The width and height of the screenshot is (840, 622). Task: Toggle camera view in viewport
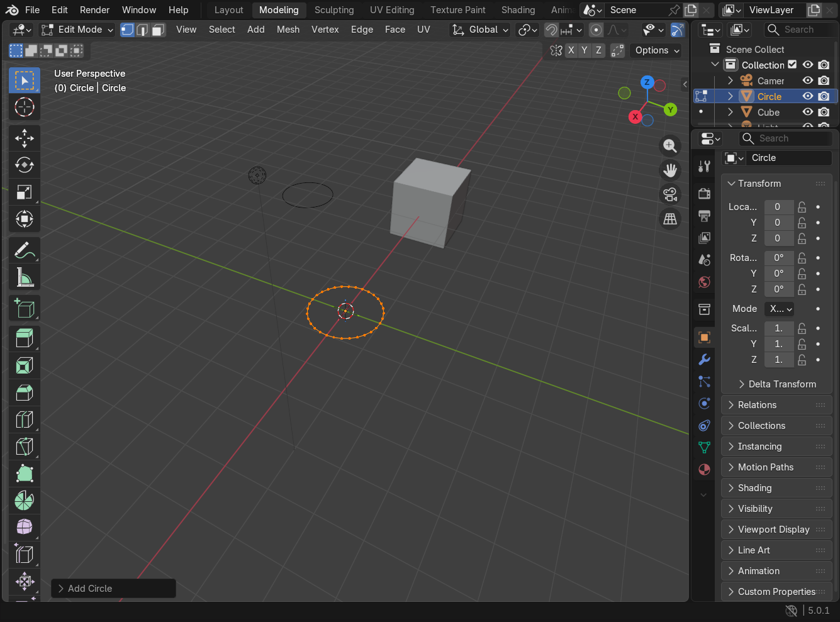(670, 194)
